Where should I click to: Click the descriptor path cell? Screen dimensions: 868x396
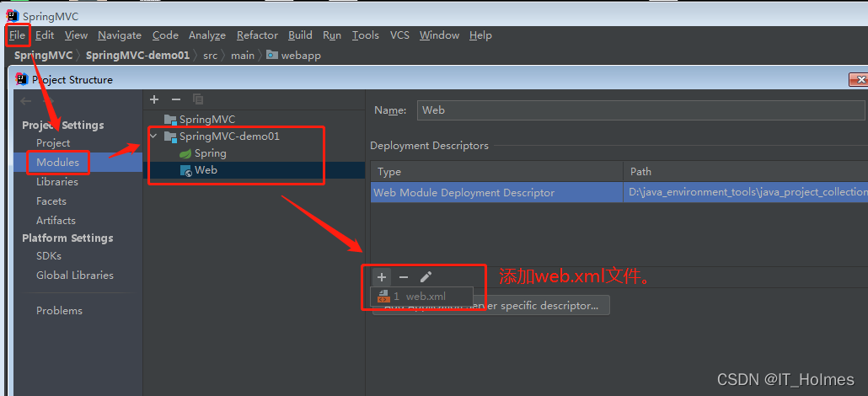[745, 192]
